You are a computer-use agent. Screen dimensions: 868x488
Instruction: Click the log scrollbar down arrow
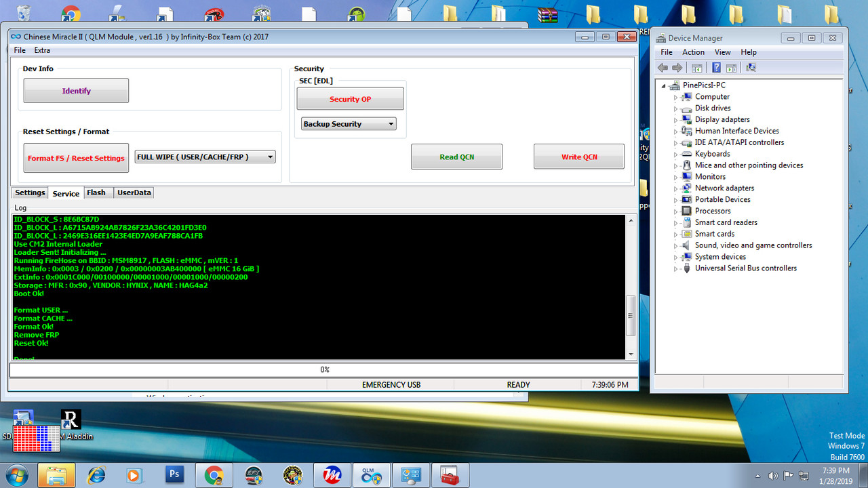pos(631,354)
